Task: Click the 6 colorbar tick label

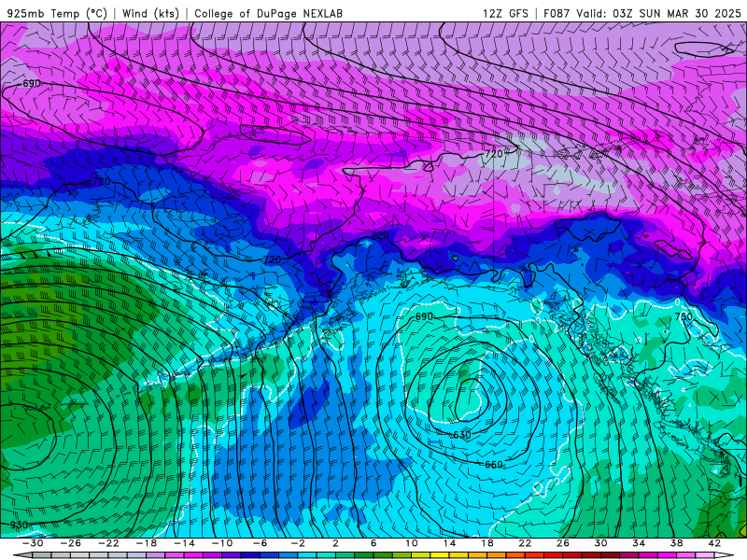Action: [373, 543]
